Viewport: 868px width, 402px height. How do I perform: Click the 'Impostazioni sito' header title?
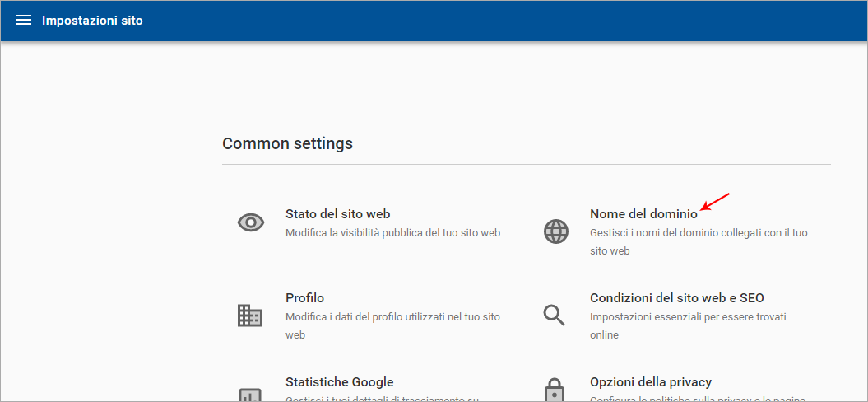[92, 21]
